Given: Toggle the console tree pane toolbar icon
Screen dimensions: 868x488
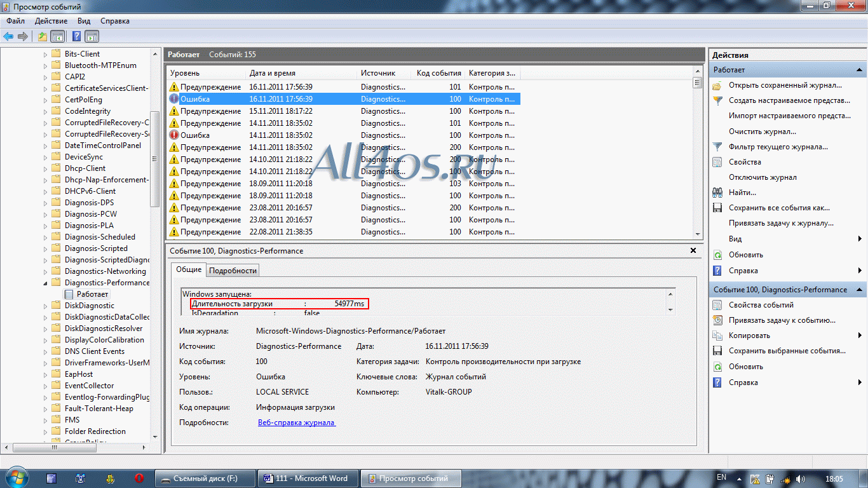Looking at the screenshot, I should click(58, 36).
